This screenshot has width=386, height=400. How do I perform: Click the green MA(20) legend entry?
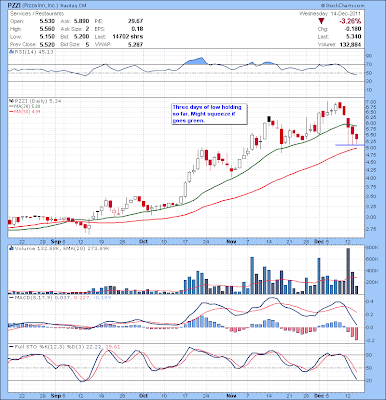(25, 106)
